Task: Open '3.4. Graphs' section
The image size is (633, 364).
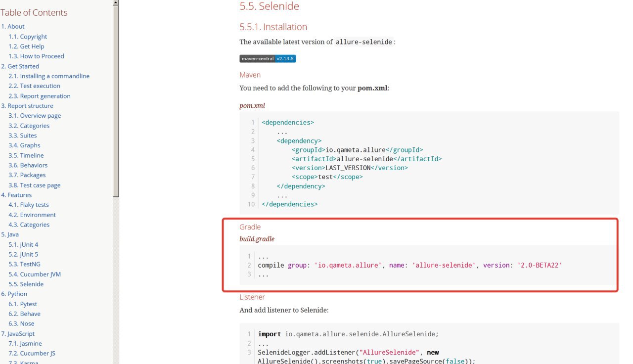Action: pos(24,145)
